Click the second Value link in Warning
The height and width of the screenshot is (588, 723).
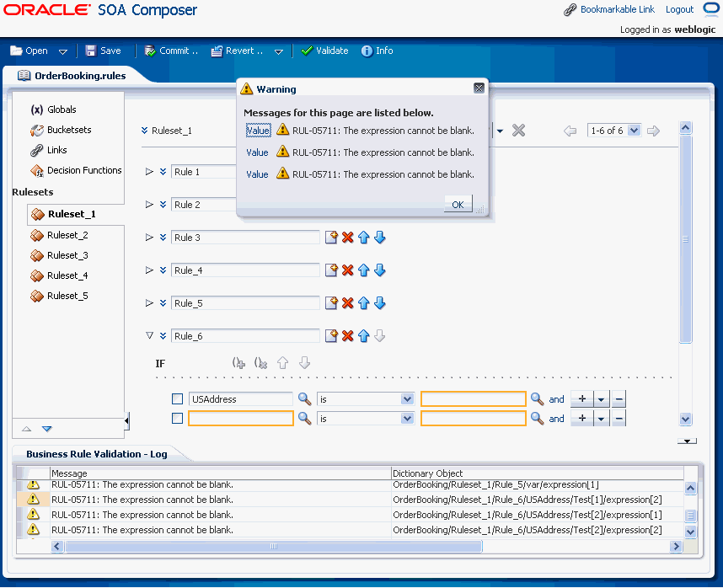click(x=257, y=152)
